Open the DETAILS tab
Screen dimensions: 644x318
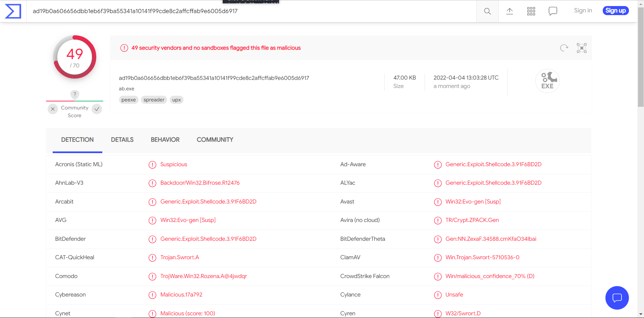point(122,140)
